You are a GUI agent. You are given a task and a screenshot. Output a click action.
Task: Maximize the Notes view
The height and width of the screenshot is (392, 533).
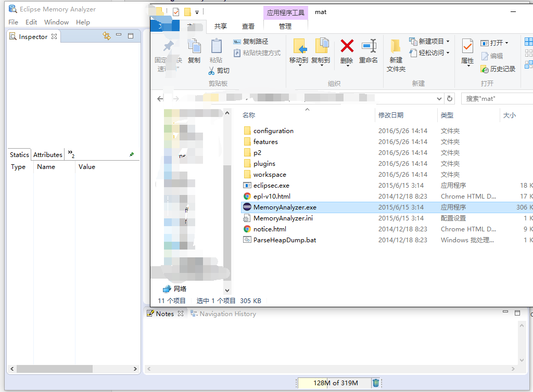[517, 313]
